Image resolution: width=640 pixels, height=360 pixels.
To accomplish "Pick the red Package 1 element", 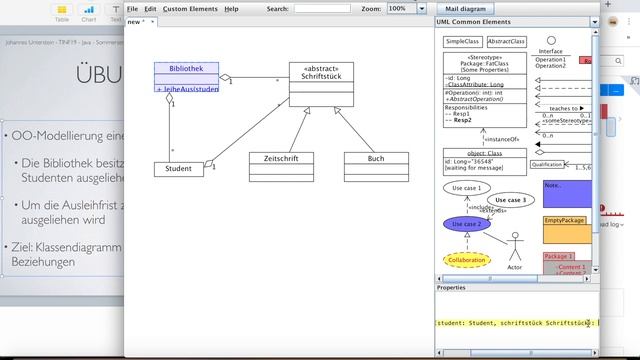I will [x=567, y=263].
